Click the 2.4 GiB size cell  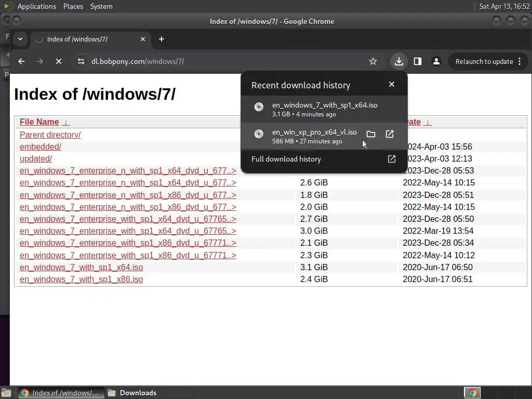pyautogui.click(x=314, y=279)
